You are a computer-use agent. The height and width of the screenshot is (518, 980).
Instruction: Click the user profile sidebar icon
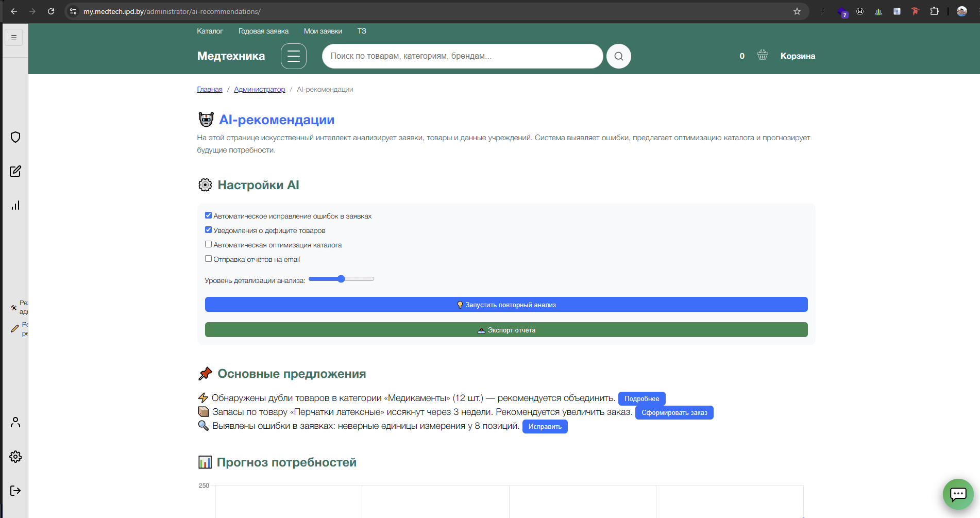click(x=15, y=423)
